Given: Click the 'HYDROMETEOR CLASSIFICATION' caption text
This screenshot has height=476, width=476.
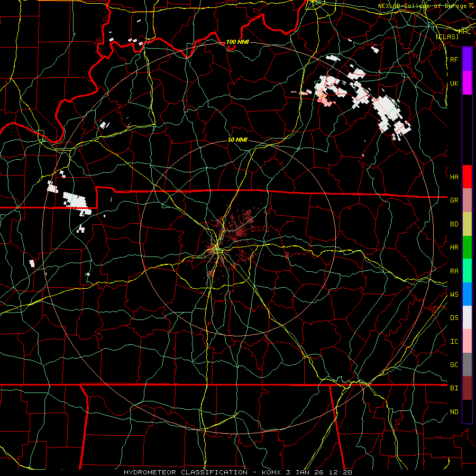Looking at the screenshot, I should (186, 472).
